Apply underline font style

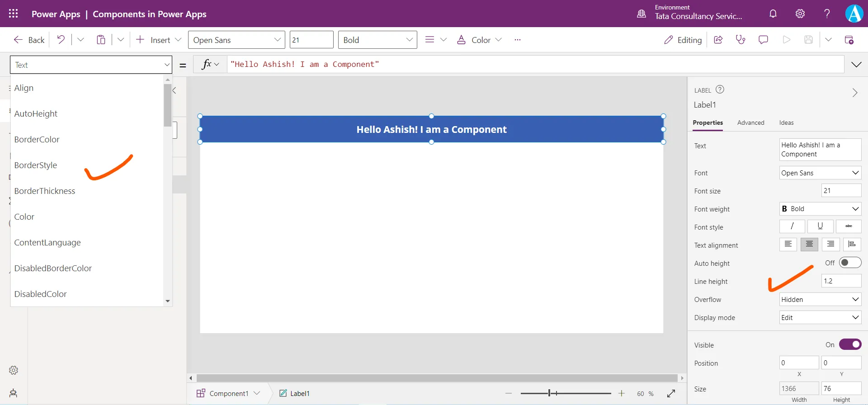click(x=820, y=226)
